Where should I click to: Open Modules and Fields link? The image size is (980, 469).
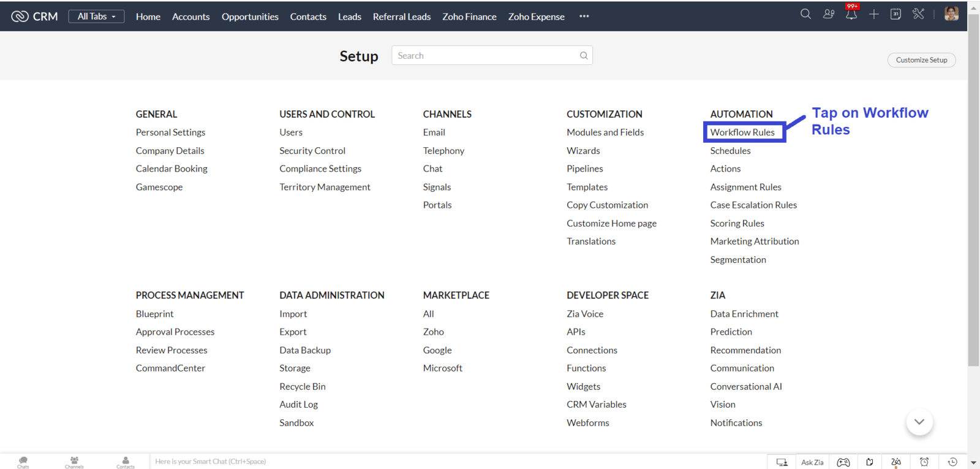605,132
